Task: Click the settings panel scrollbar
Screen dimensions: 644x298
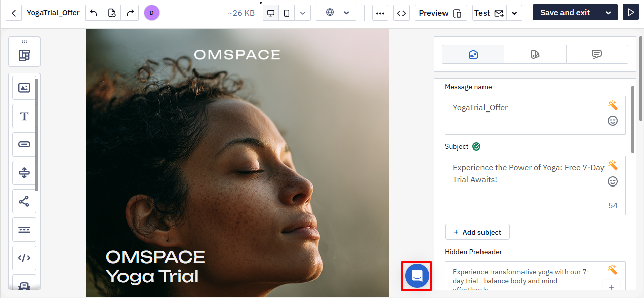Action: (633, 119)
